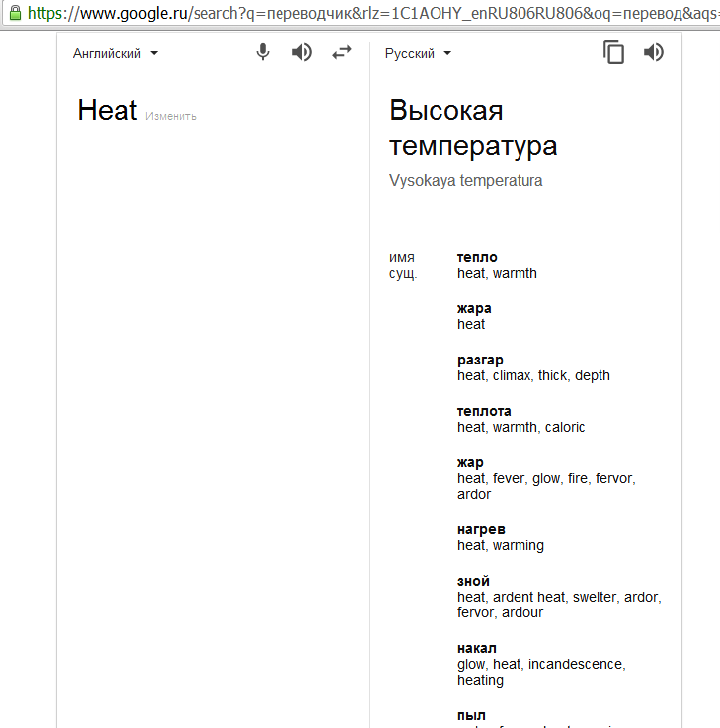Image resolution: width=720 pixels, height=728 pixels.
Task: Select the dictionary entry разгар
Action: [479, 360]
